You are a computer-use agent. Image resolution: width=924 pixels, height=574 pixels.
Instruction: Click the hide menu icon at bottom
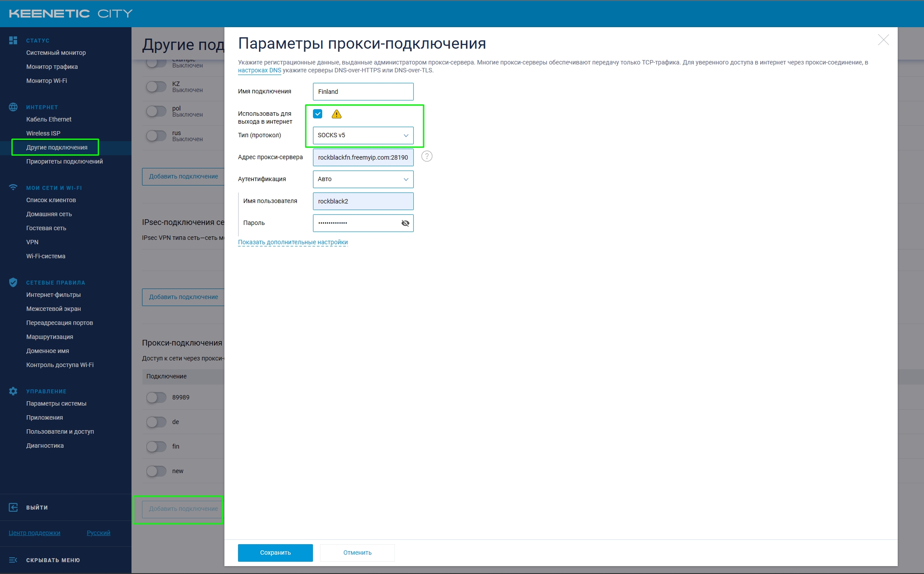pos(13,560)
